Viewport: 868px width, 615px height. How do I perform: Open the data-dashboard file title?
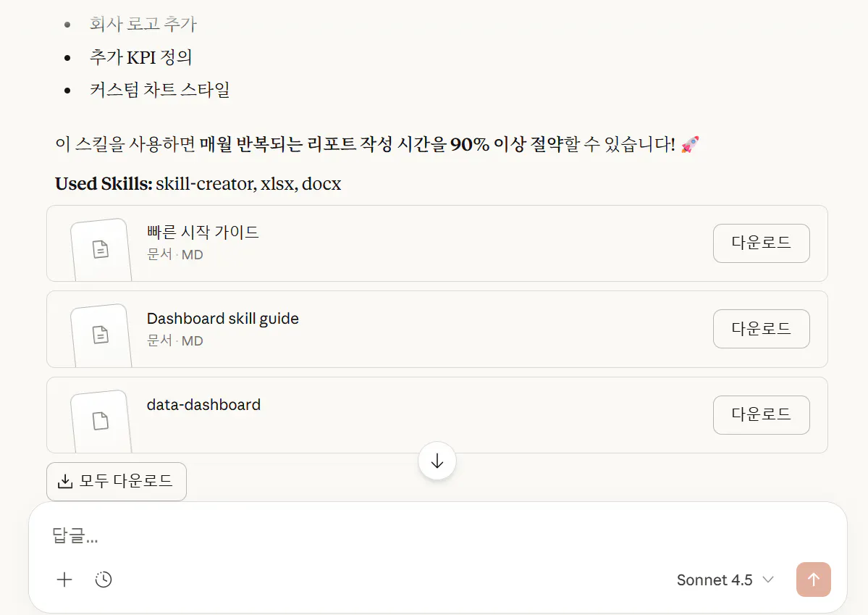click(x=203, y=405)
